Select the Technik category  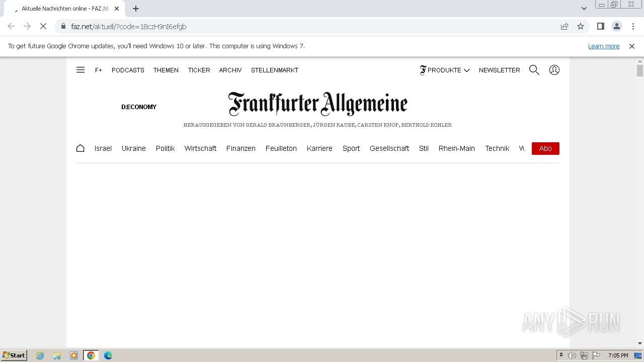click(x=497, y=148)
